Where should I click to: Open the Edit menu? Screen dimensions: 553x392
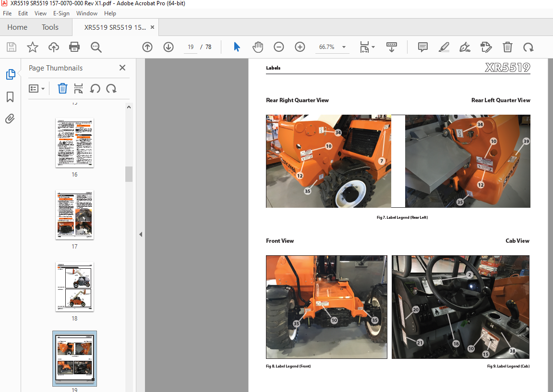pyautogui.click(x=23, y=13)
